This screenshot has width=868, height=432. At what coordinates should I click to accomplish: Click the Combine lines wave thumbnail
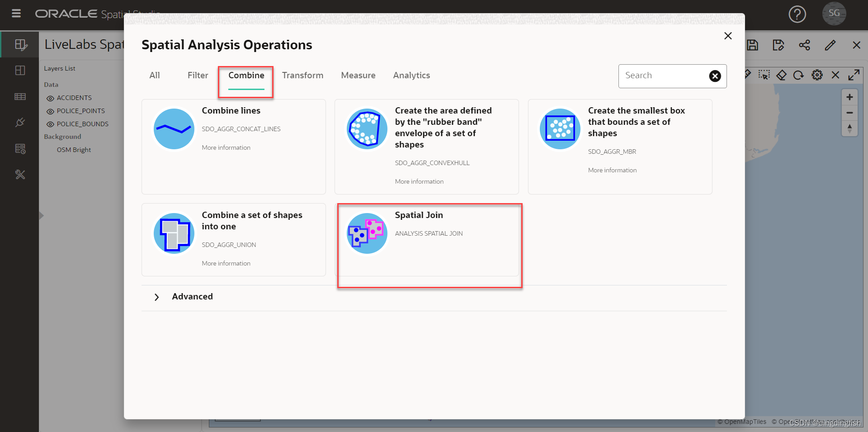[x=174, y=129]
